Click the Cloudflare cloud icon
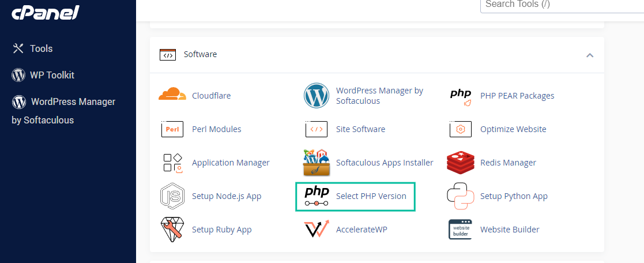Image resolution: width=644 pixels, height=263 pixels. pyautogui.click(x=172, y=96)
